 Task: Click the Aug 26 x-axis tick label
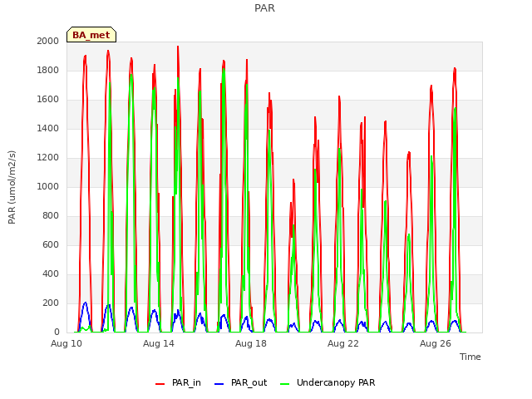pos(436,343)
